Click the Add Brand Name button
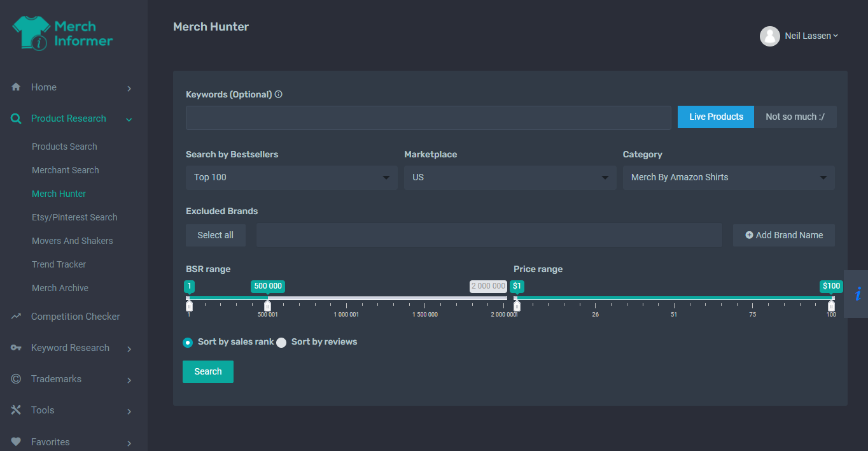868x451 pixels. (784, 235)
